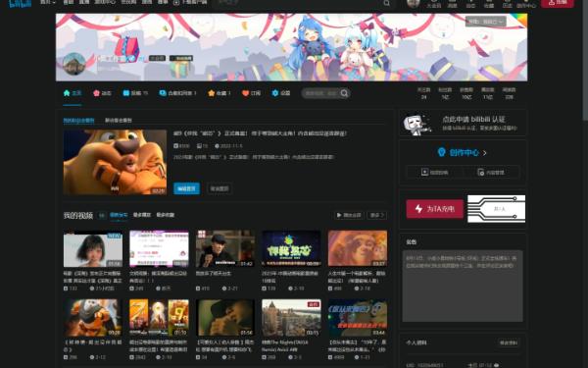Open the 关注数 following count
The height and width of the screenshot is (368, 588).
click(x=423, y=93)
